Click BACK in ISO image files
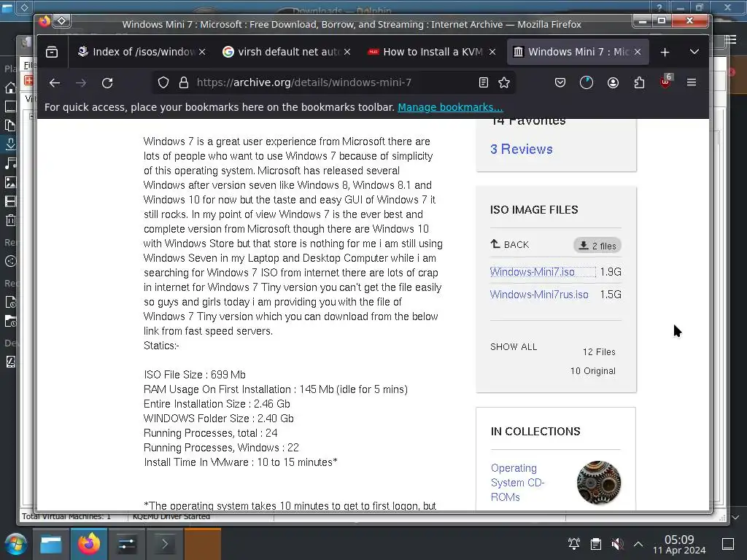The image size is (747, 560). pyautogui.click(x=510, y=245)
